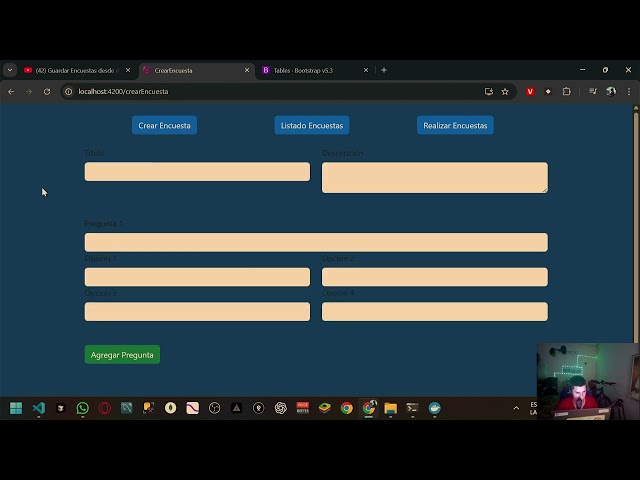Click the Opcion 2 input field
The height and width of the screenshot is (480, 640).
pyautogui.click(x=435, y=277)
